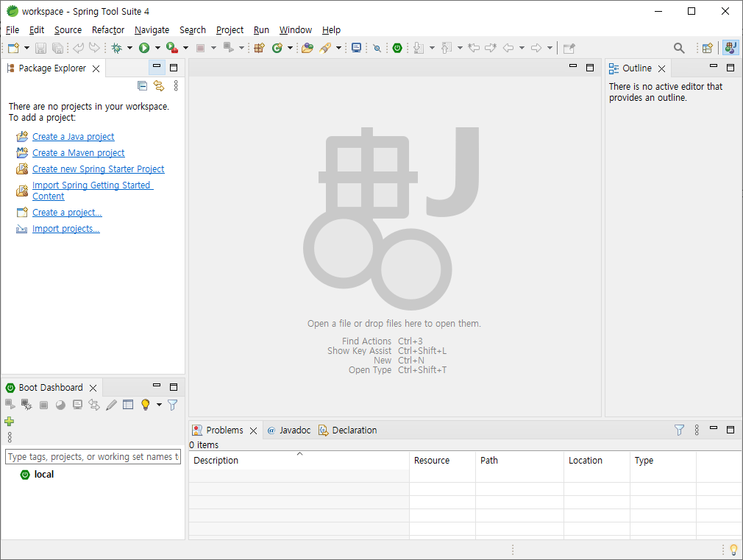Switch to the Declaration tab
This screenshot has height=560, width=743.
(347, 430)
